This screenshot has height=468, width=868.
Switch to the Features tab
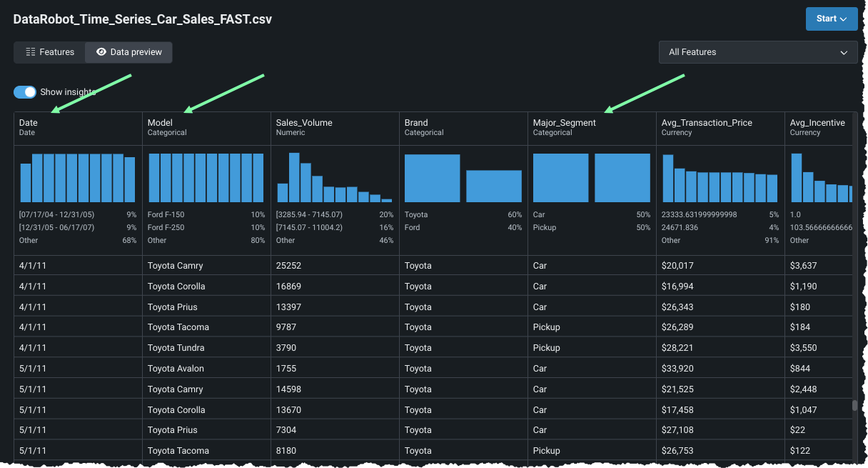coord(50,52)
